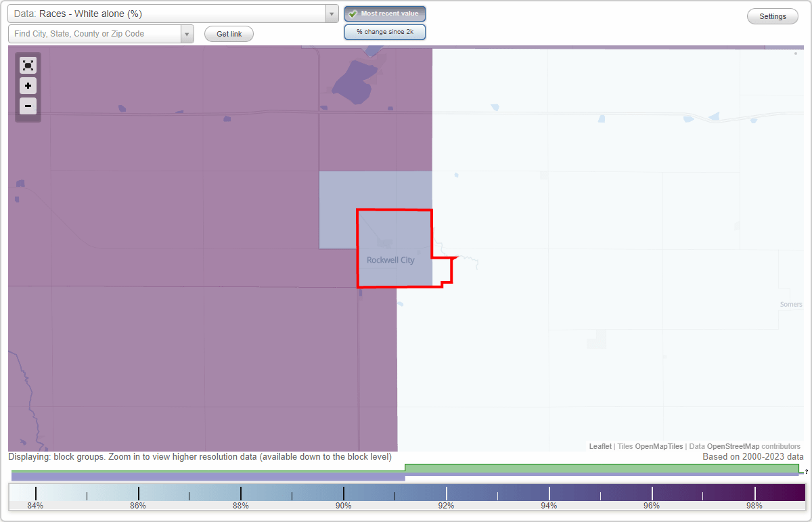Image resolution: width=812 pixels, height=522 pixels.
Task: Click the fit-to-full-extent map icon
Action: point(28,65)
